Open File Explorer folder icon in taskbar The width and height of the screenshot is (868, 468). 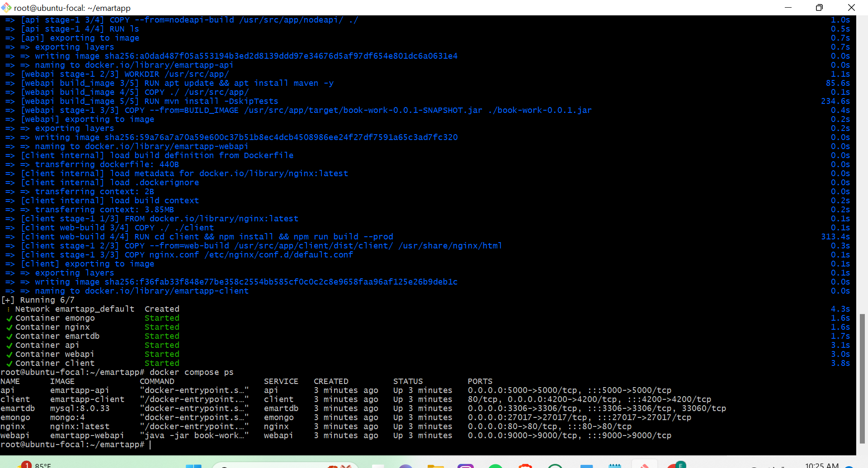tap(435, 466)
